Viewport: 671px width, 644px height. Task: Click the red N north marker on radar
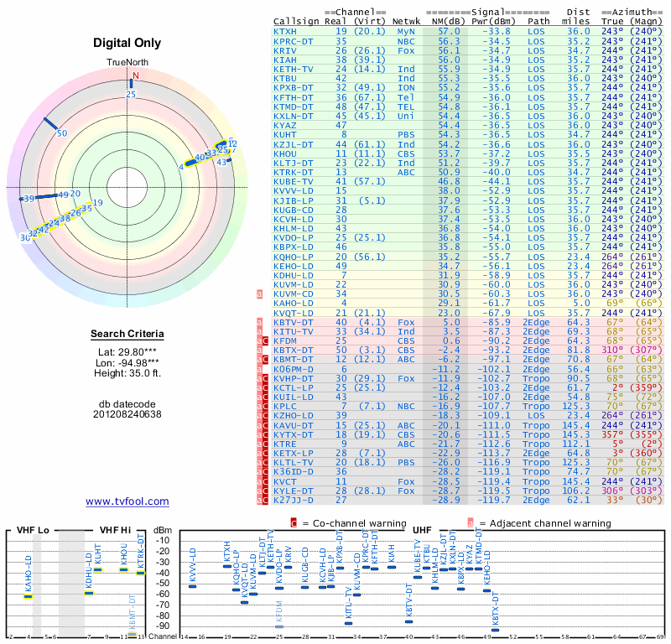pyautogui.click(x=134, y=75)
